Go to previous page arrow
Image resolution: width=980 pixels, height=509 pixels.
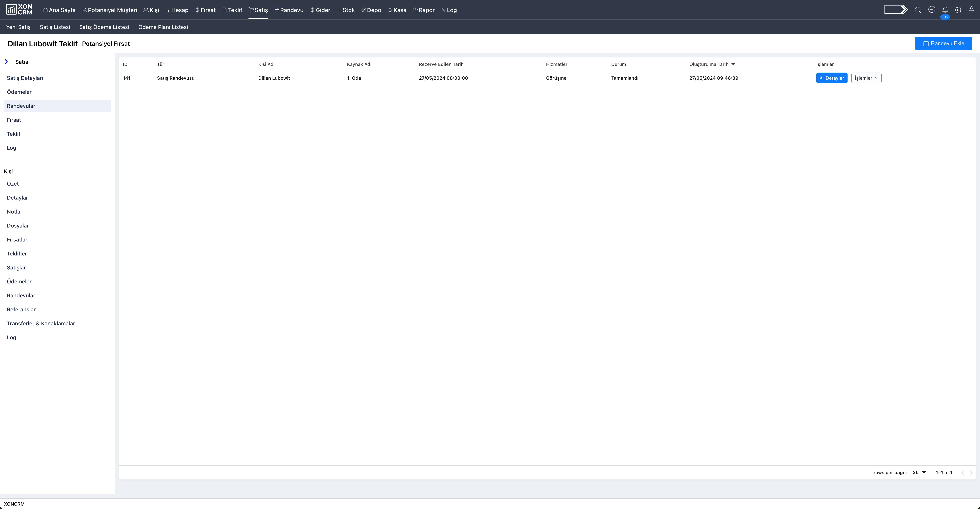click(963, 472)
